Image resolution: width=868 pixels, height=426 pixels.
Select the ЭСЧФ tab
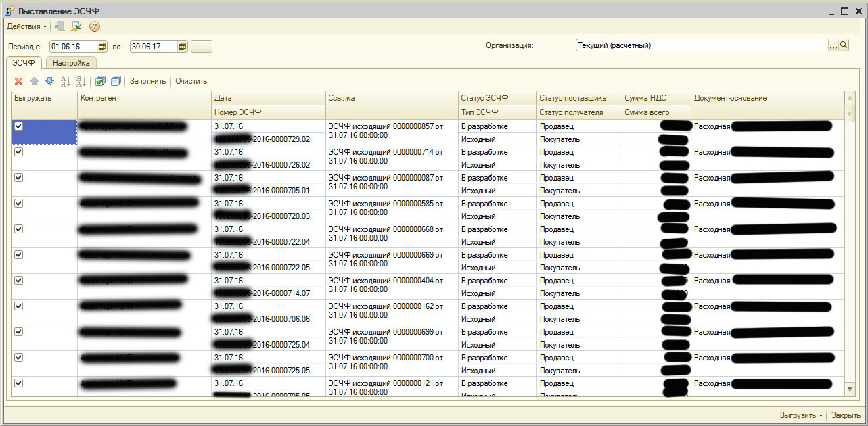tap(24, 63)
